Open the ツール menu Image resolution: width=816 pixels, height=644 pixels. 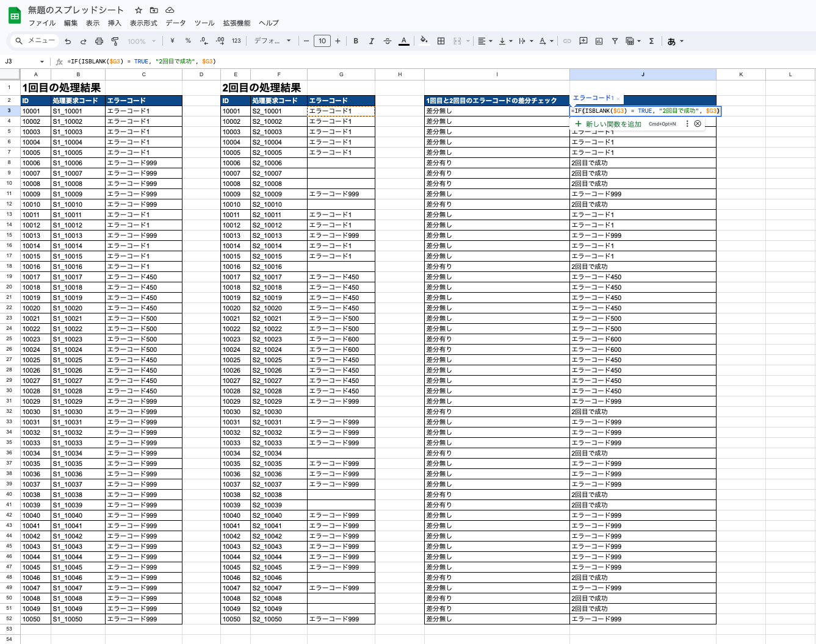(204, 23)
